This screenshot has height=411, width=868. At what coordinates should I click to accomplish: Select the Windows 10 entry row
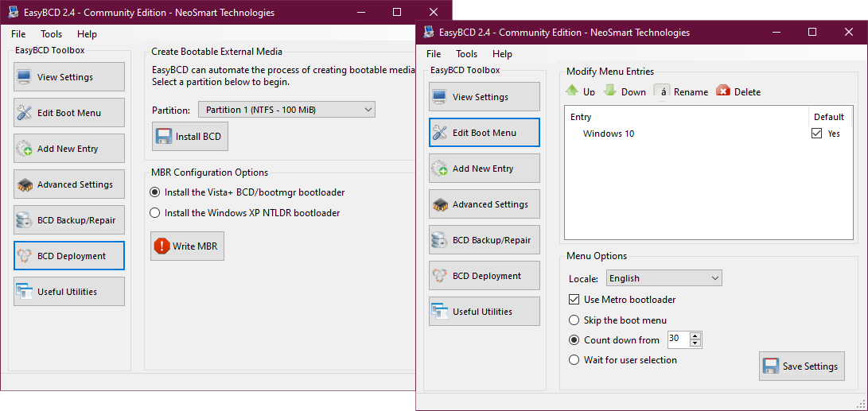[x=709, y=134]
